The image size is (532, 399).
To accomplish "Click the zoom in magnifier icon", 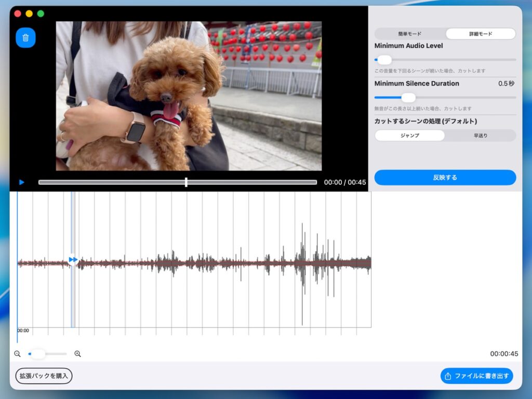I will pyautogui.click(x=77, y=354).
